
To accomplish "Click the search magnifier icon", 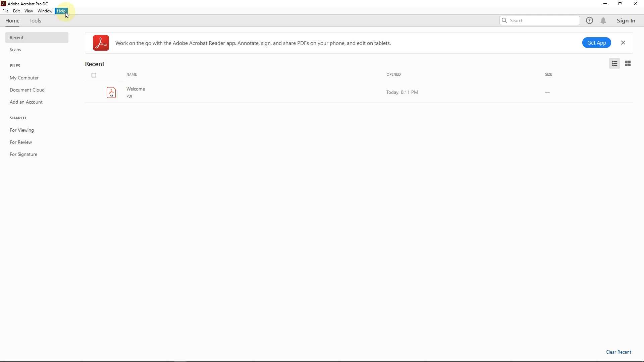I will [x=504, y=21].
